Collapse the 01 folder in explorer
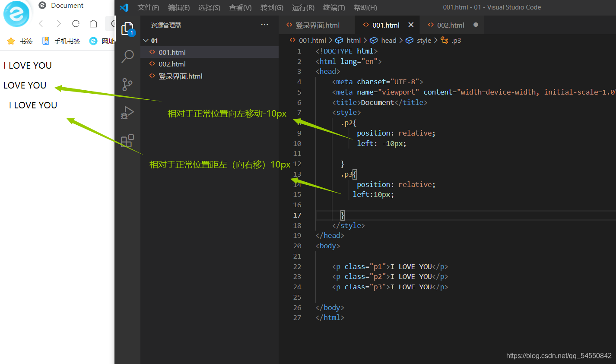 (210, 40)
